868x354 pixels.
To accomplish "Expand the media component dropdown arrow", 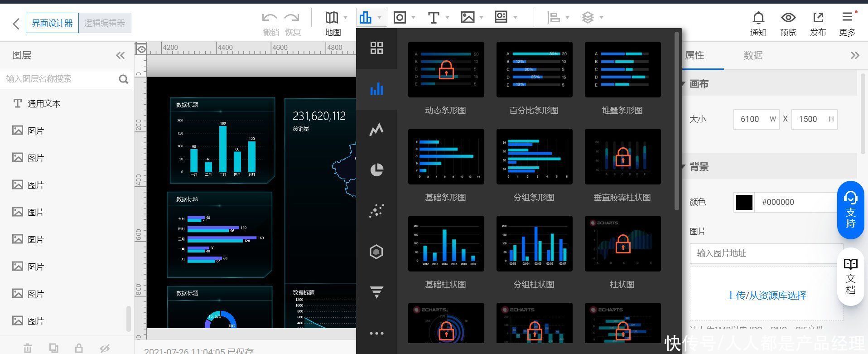I will tap(516, 18).
